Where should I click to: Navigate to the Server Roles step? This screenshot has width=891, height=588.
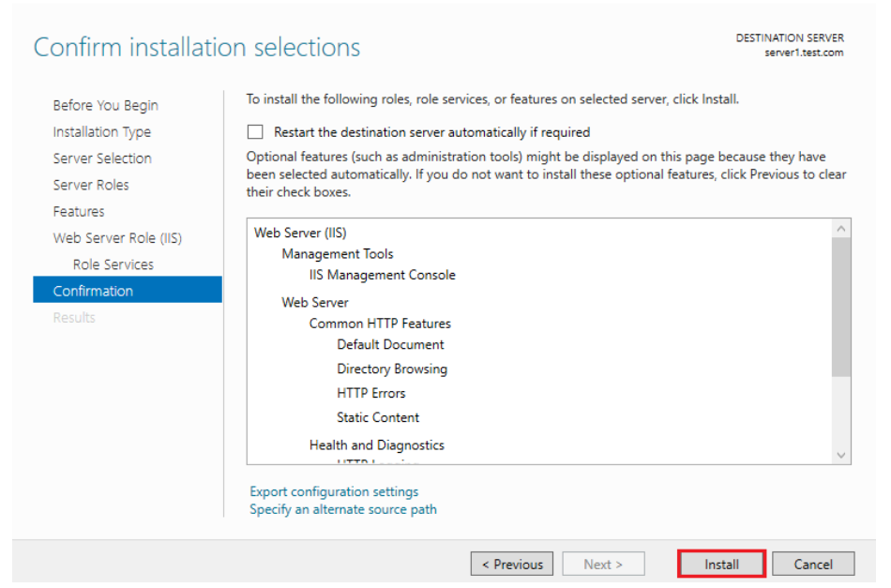pos(91,185)
